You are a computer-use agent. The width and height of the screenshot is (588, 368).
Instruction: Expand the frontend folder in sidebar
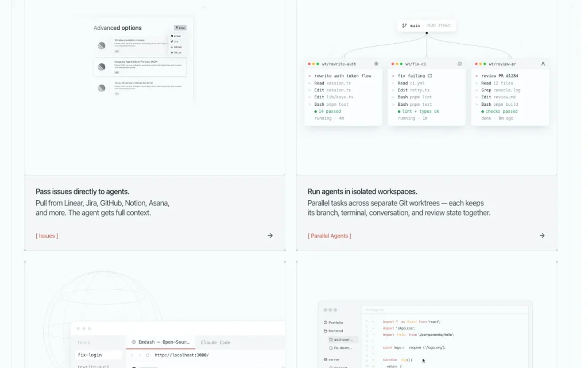(334, 331)
